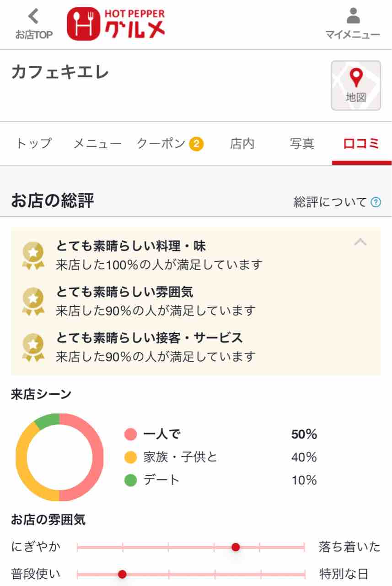Click the medal icon for 雰囲気
Viewport: 392px width, 586px height.
[x=33, y=301]
